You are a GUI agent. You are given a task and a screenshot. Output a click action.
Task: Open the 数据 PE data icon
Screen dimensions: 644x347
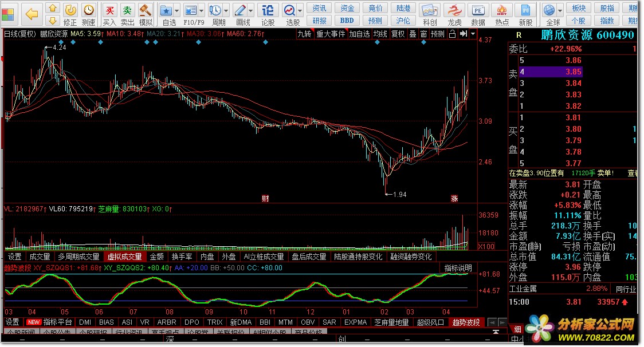(x=478, y=10)
